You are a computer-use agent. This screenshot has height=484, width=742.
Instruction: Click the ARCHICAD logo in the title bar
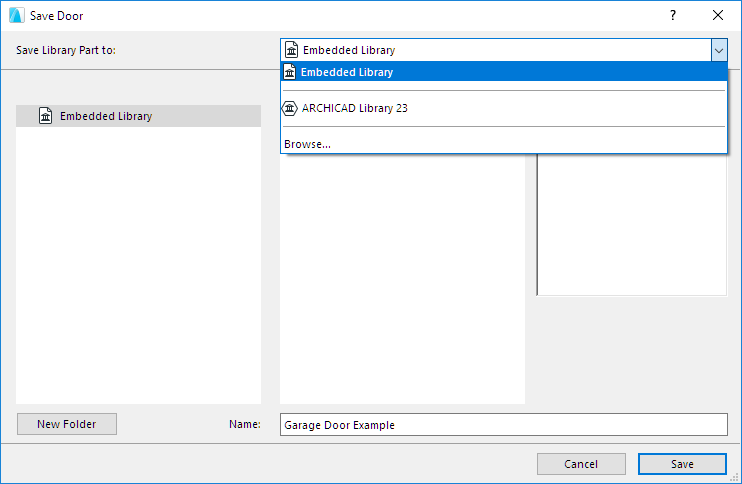pyautogui.click(x=17, y=15)
